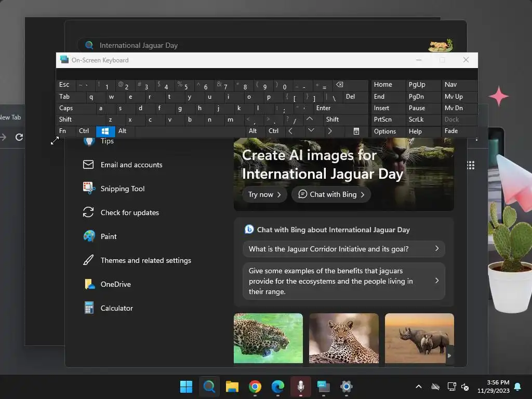Viewport: 532px width, 399px height.
Task: Click the Search icon in the taskbar
Action: 209,387
